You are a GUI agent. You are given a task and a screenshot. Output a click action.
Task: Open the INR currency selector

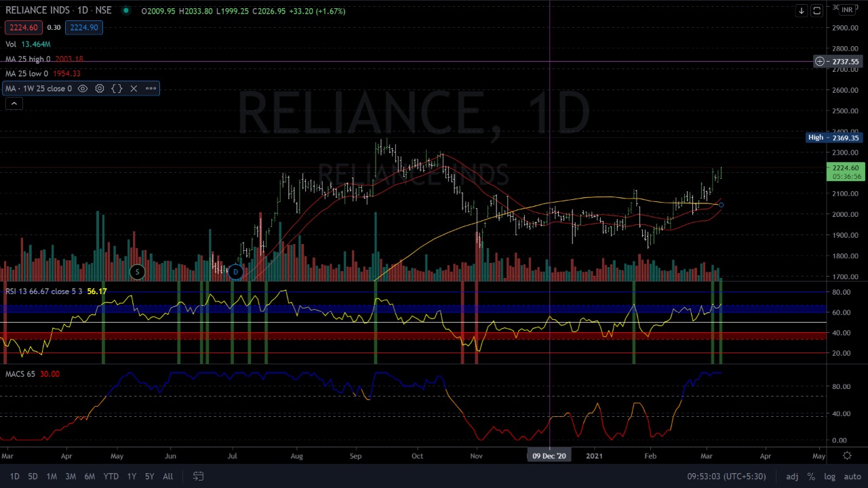tap(847, 10)
